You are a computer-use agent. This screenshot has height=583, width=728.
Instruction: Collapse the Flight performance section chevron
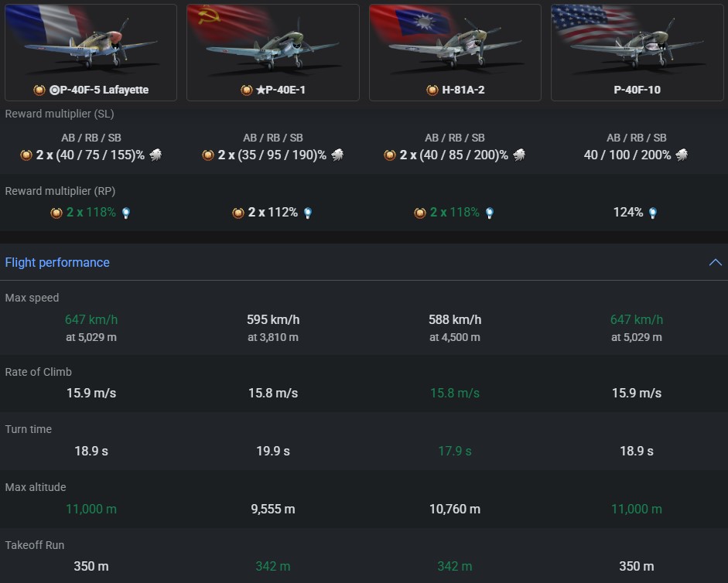(715, 262)
